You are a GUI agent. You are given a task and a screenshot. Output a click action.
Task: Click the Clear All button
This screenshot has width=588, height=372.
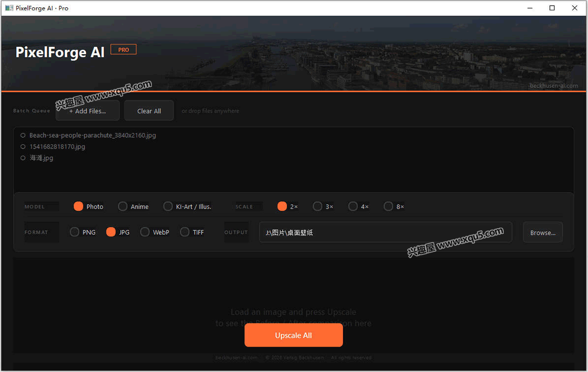point(149,111)
